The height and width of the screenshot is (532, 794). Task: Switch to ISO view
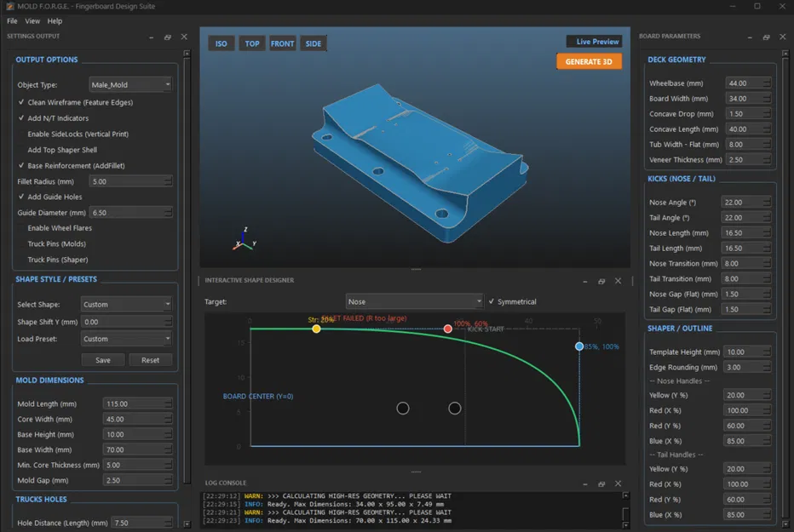pyautogui.click(x=222, y=43)
